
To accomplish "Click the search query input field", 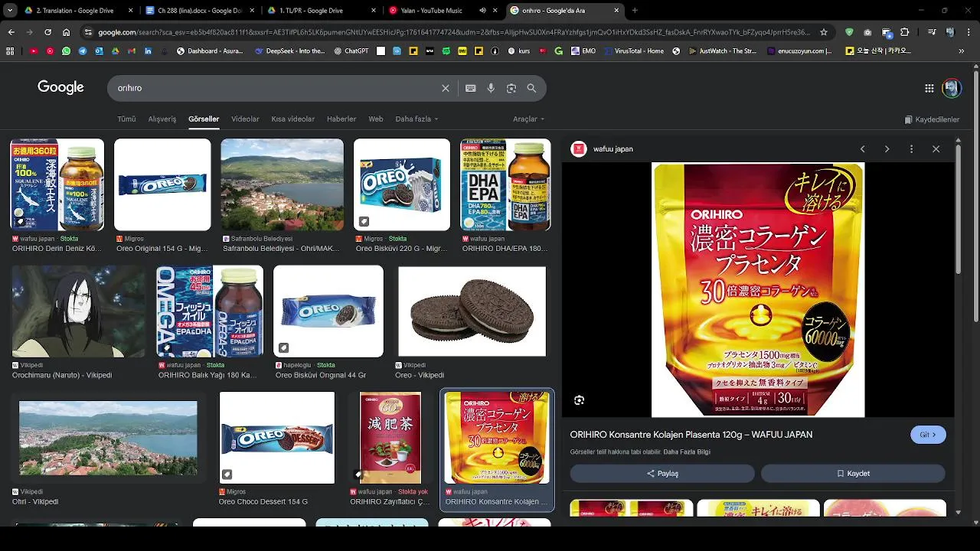I will pos(276,88).
